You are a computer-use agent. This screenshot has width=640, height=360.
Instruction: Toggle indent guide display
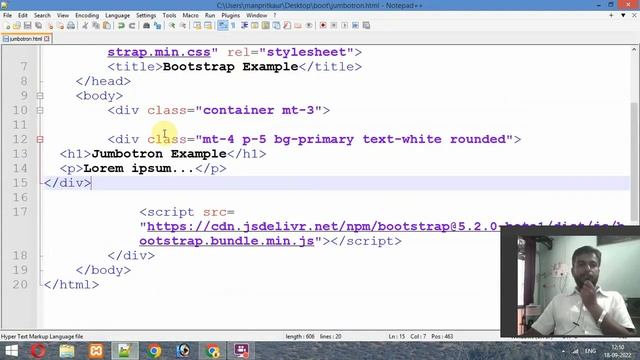point(244,25)
